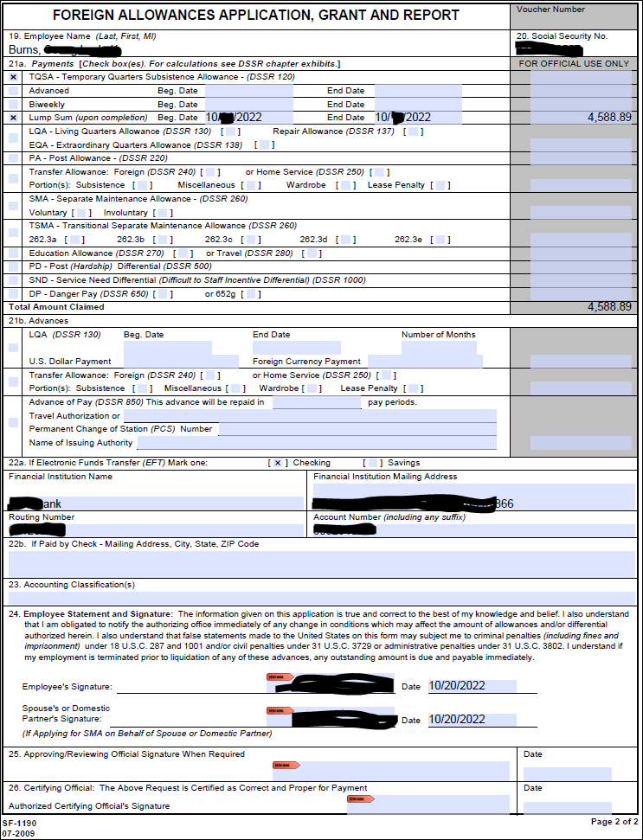
Task: Click the Lump Sum End Date field
Action: point(419,118)
